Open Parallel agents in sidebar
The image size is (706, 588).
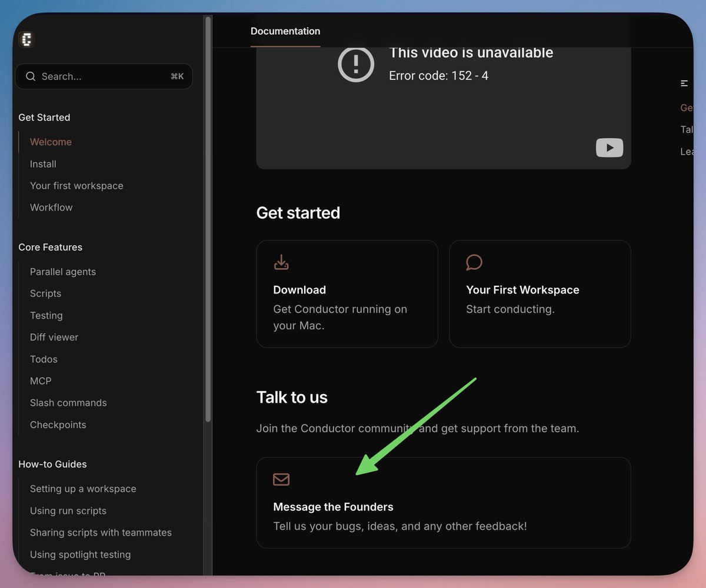[63, 272]
